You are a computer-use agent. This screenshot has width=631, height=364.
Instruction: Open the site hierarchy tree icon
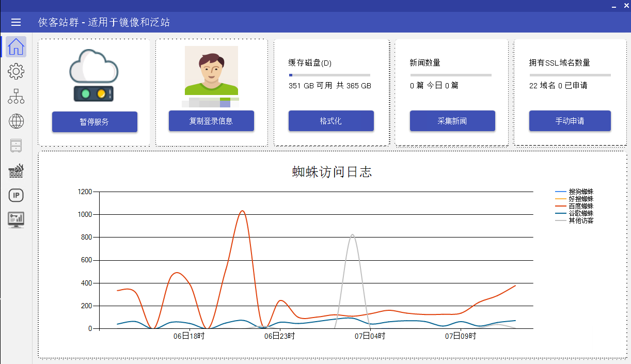pyautogui.click(x=16, y=96)
